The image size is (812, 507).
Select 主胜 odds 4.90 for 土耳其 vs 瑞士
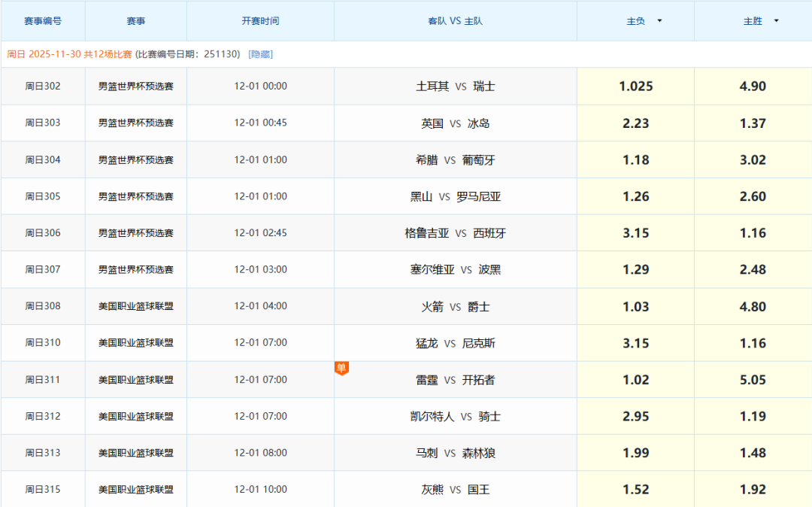coord(753,86)
